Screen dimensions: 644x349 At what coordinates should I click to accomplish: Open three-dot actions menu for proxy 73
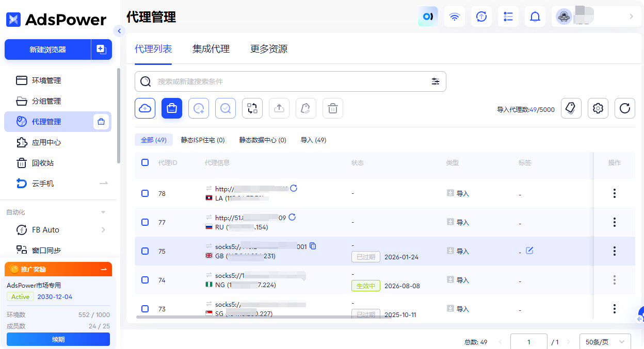[614, 309]
